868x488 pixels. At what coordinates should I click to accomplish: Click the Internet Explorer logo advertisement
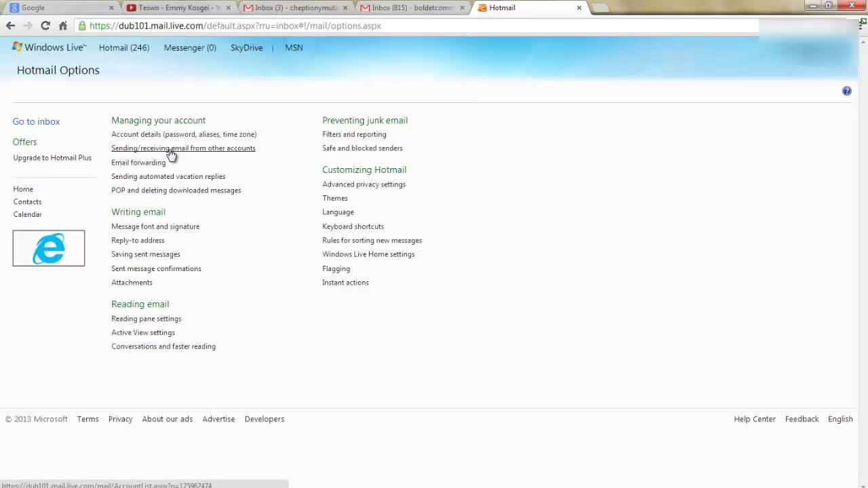[49, 248]
